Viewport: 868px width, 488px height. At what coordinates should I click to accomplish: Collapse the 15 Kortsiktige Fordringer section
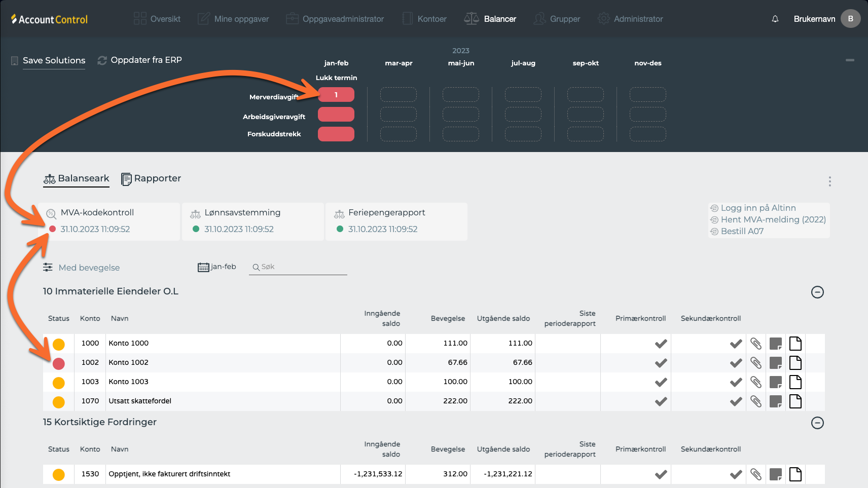(x=817, y=423)
